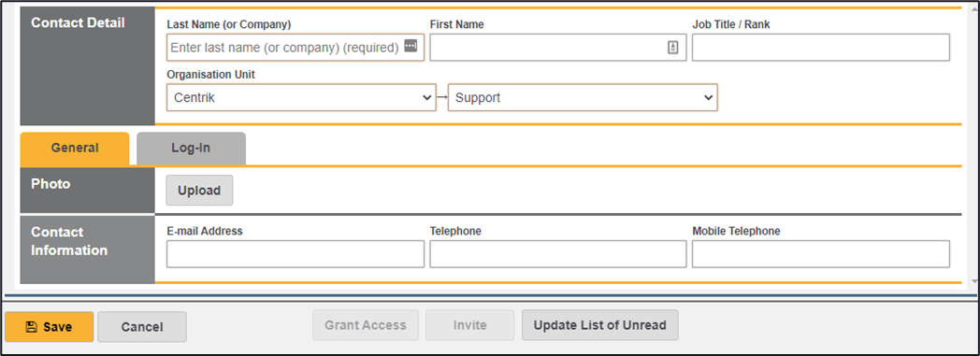Switch to the Log-In tab

(191, 149)
